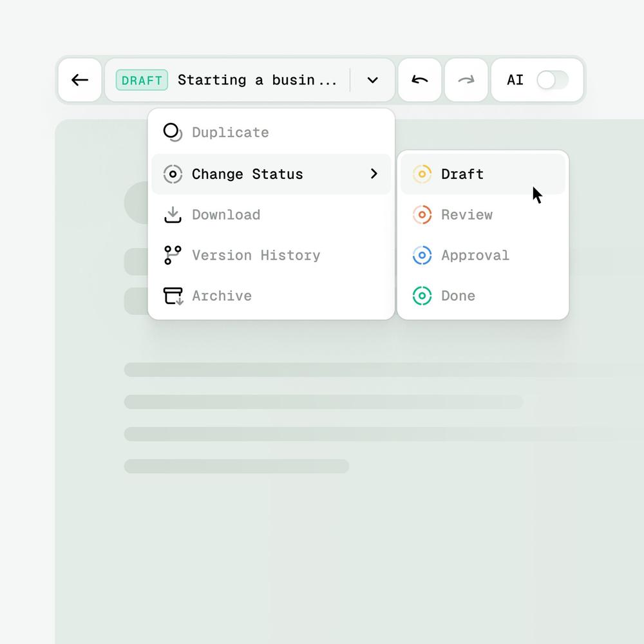Expand the Change Status submenu arrow
Viewport: 644px width, 644px height.
(374, 174)
